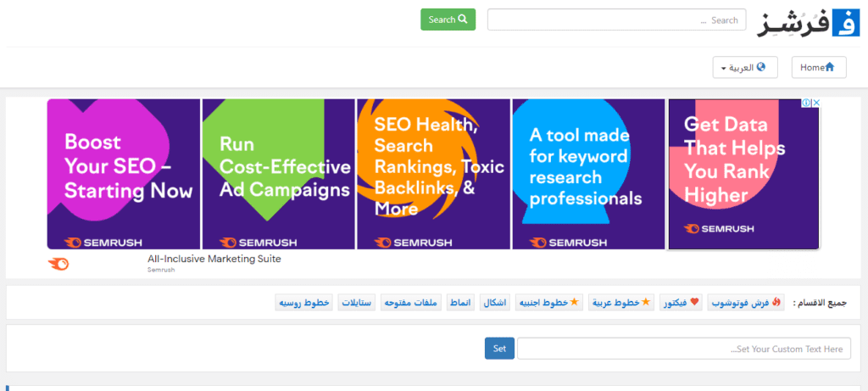The image size is (868, 391).
Task: Open the Boost Your SEO ad panel
Action: click(124, 174)
